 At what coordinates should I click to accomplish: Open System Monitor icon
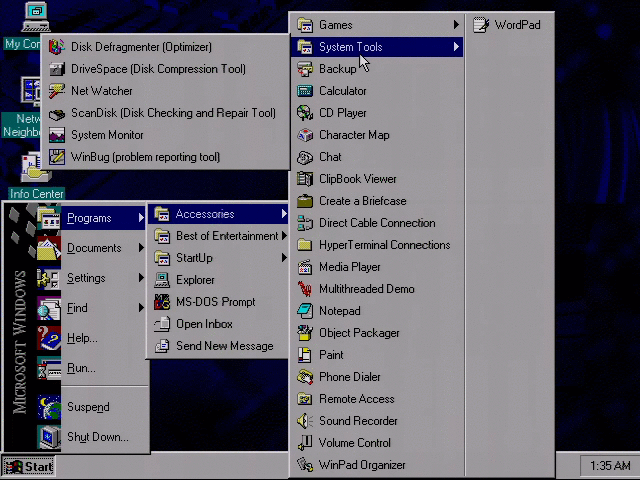pyautogui.click(x=57, y=135)
